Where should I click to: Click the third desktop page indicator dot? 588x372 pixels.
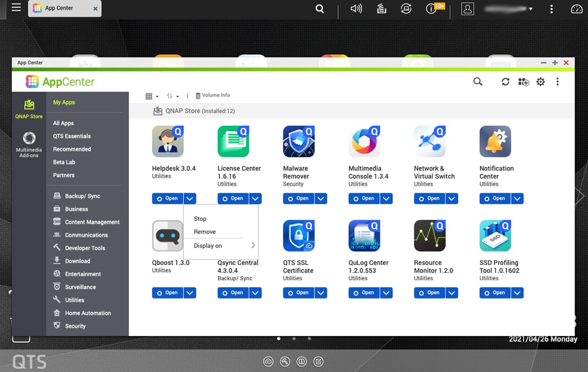(x=309, y=339)
